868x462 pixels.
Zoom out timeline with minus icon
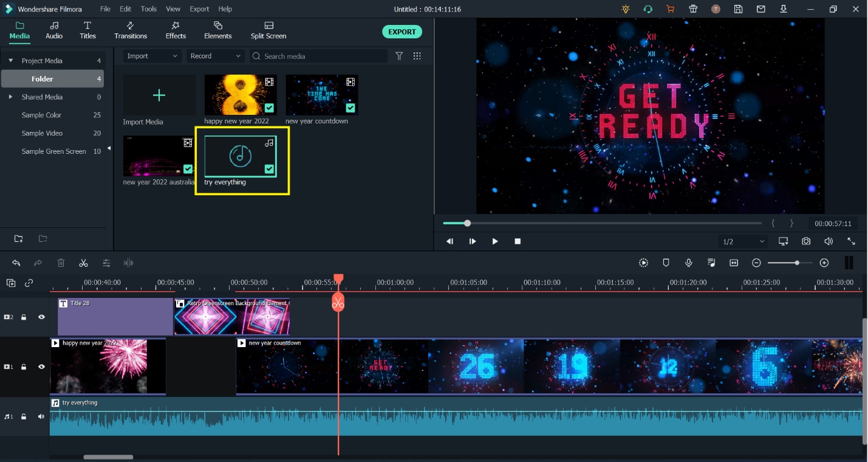tap(756, 263)
